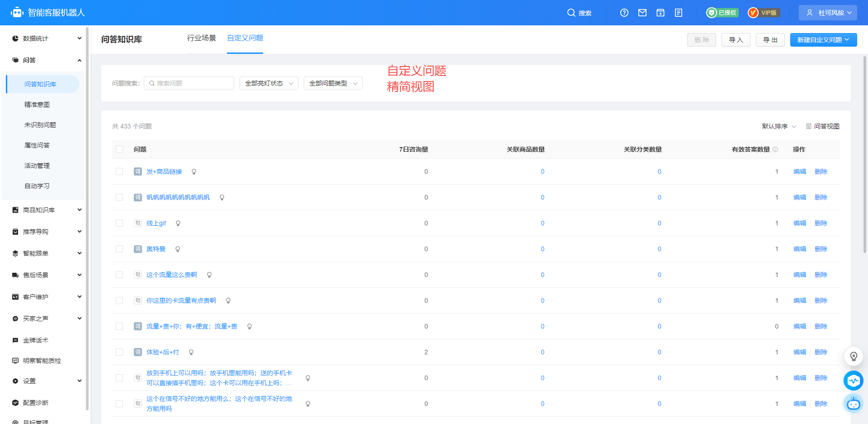Open the 全部问题类型 dropdown

pos(333,83)
